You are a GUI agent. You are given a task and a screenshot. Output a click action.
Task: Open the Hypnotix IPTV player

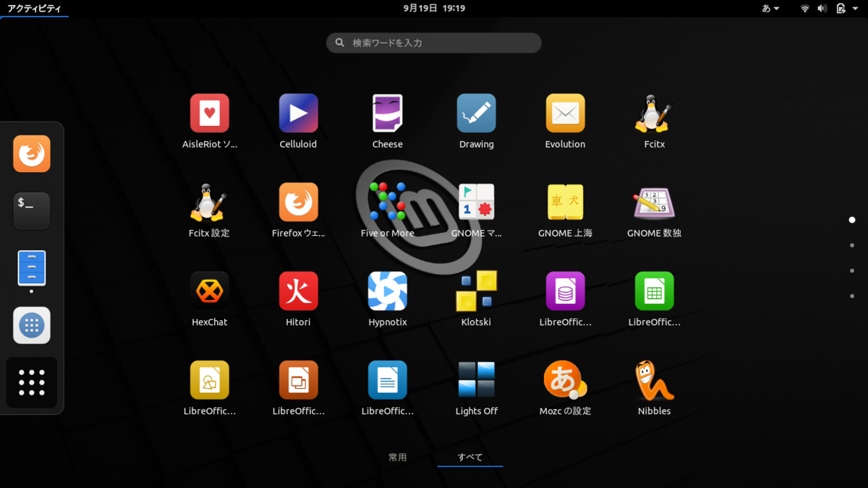[387, 291]
